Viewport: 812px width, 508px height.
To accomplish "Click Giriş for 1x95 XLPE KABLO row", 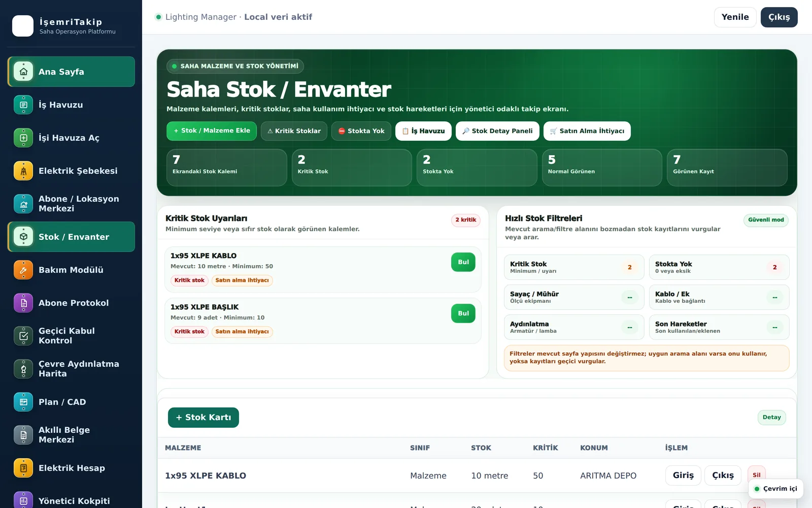I will coord(683,475).
